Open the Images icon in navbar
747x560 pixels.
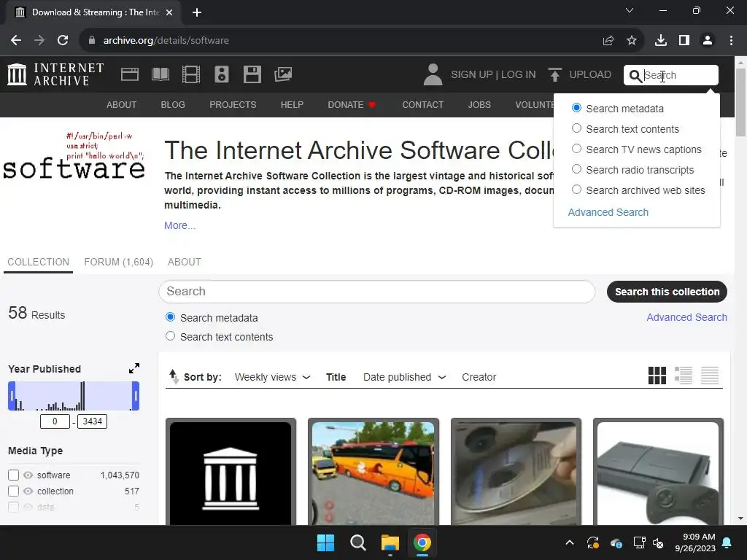pos(283,74)
